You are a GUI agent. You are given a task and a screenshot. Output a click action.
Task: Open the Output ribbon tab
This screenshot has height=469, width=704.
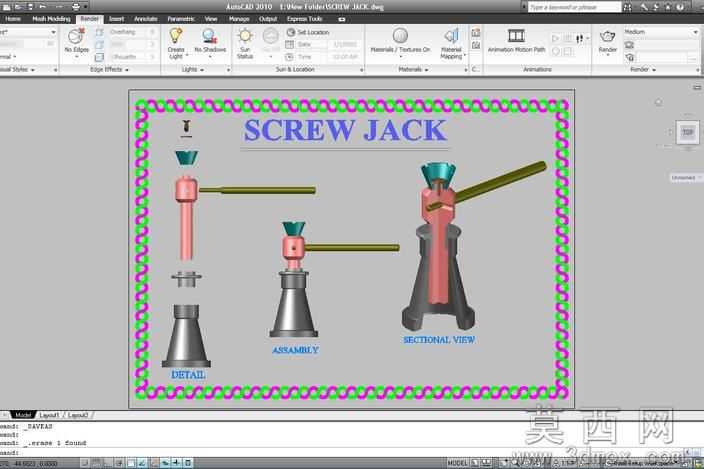(268, 19)
